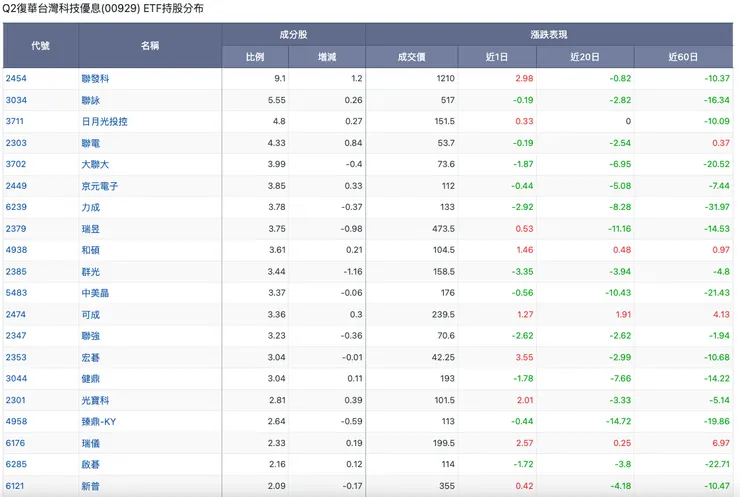Open 日月光投控 stock name link
The height and width of the screenshot is (497, 740).
(104, 122)
